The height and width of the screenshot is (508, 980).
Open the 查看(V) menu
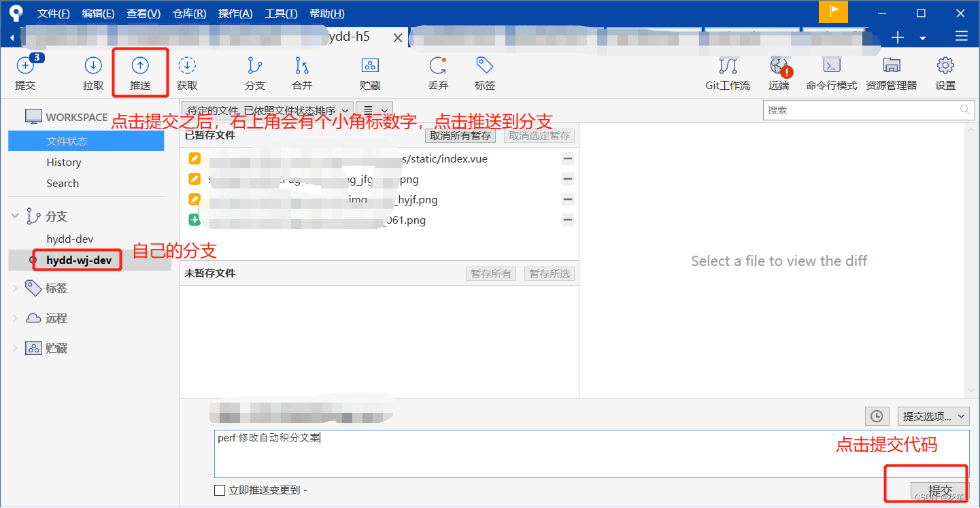(143, 14)
